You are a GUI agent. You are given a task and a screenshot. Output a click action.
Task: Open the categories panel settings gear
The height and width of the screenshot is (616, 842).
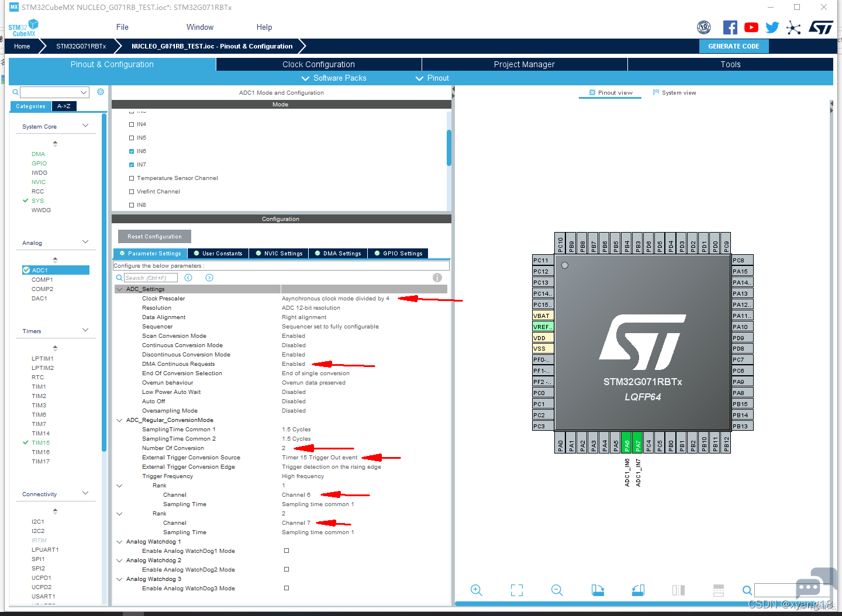pyautogui.click(x=101, y=92)
